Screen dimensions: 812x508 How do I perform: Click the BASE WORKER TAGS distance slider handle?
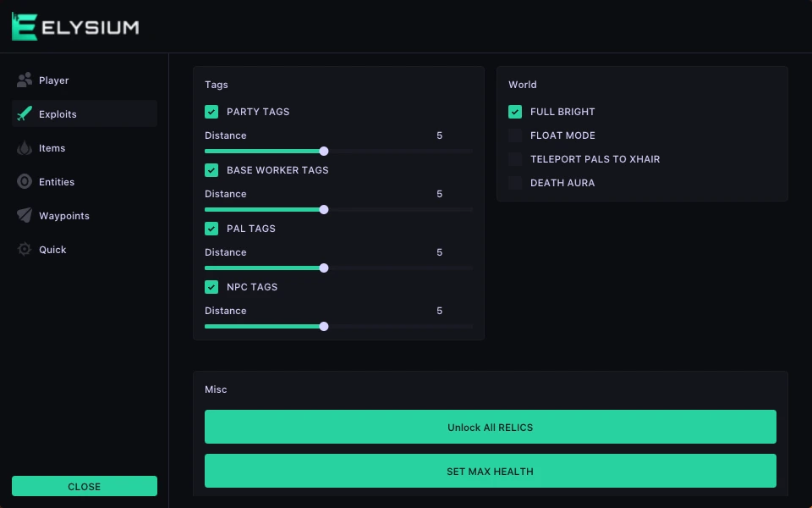point(324,210)
